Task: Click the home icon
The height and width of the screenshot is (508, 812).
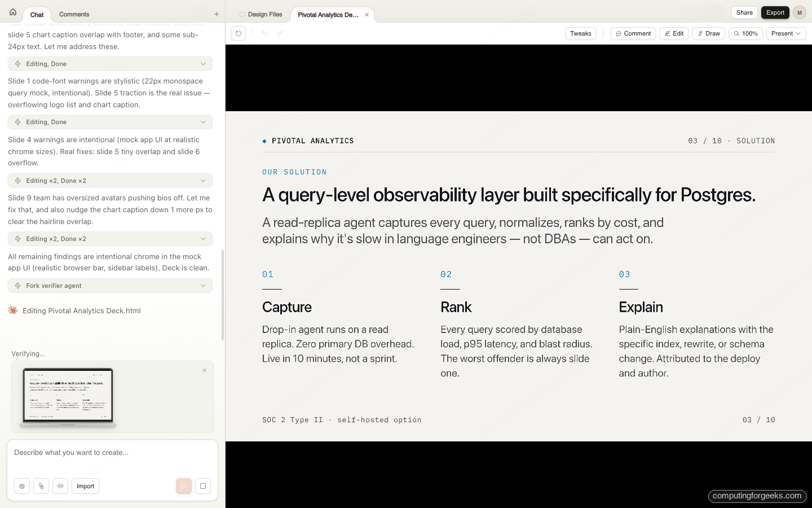Action: click(12, 12)
